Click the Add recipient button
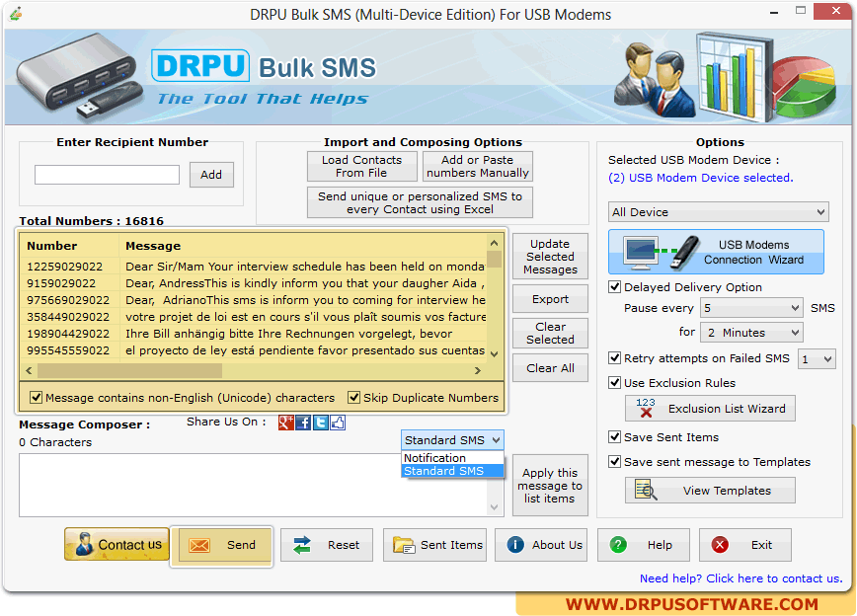This screenshot has width=857, height=616. tap(211, 175)
